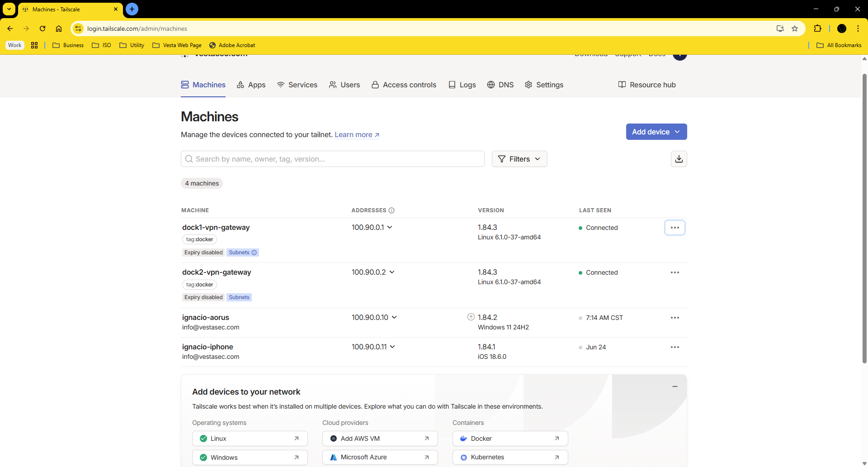Open the Add AWS VM guide
Viewport: 868px width, 467px height.
[x=380, y=438]
